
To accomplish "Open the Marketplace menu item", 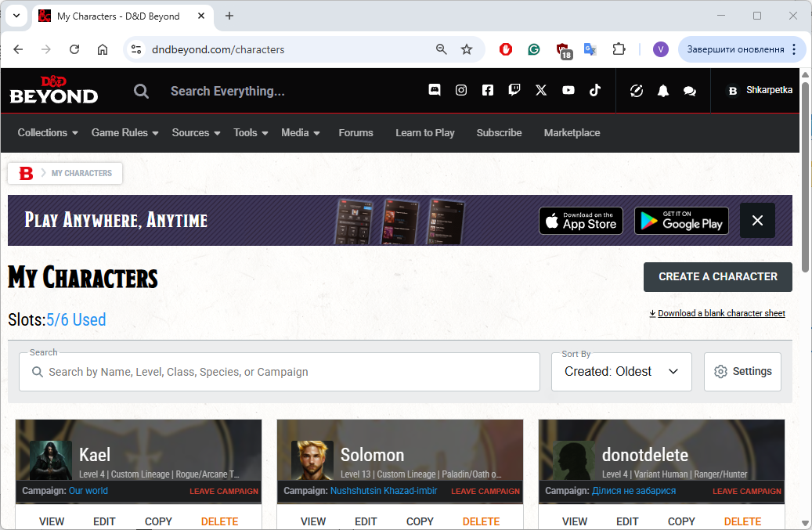I will (572, 132).
